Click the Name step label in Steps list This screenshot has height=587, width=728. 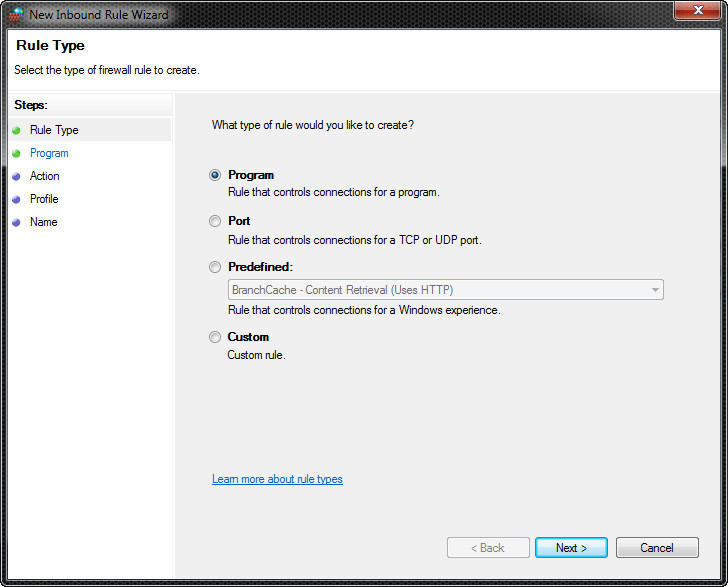coord(43,222)
